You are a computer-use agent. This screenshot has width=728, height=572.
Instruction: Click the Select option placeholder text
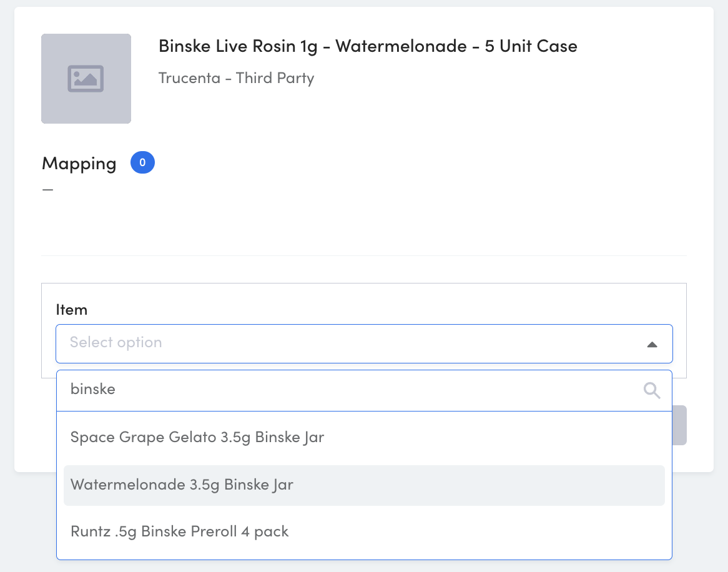tap(116, 342)
